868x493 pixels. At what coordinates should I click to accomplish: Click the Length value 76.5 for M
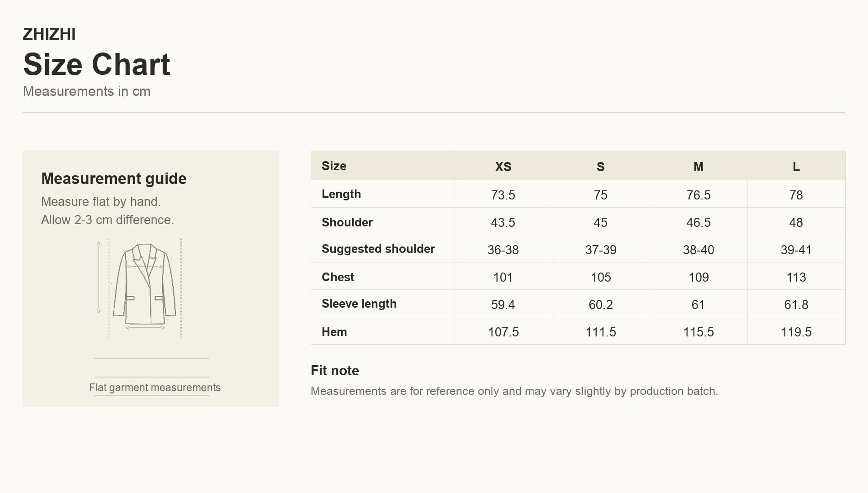coord(699,195)
